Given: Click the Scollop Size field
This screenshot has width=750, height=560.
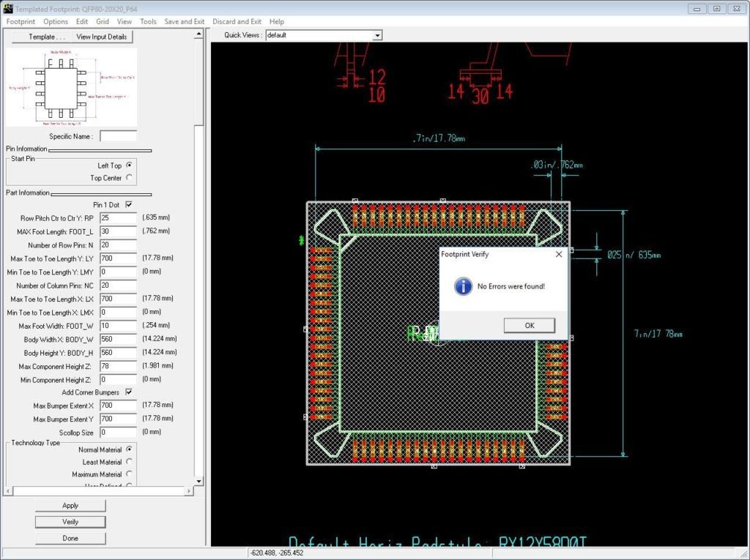Looking at the screenshot, I should (118, 433).
